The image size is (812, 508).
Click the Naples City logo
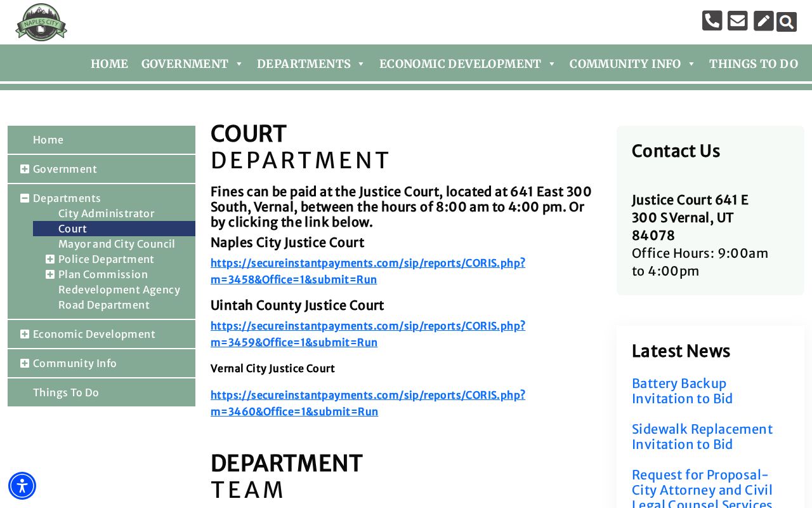[x=41, y=22]
